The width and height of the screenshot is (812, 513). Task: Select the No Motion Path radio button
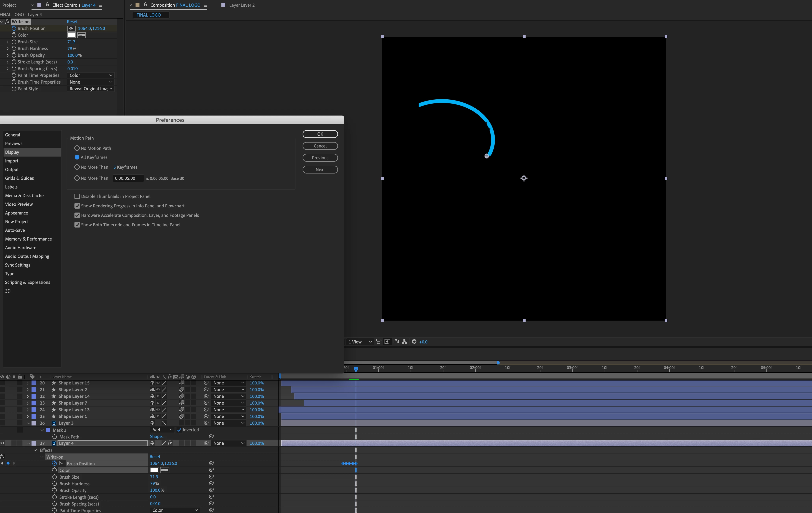[77, 148]
